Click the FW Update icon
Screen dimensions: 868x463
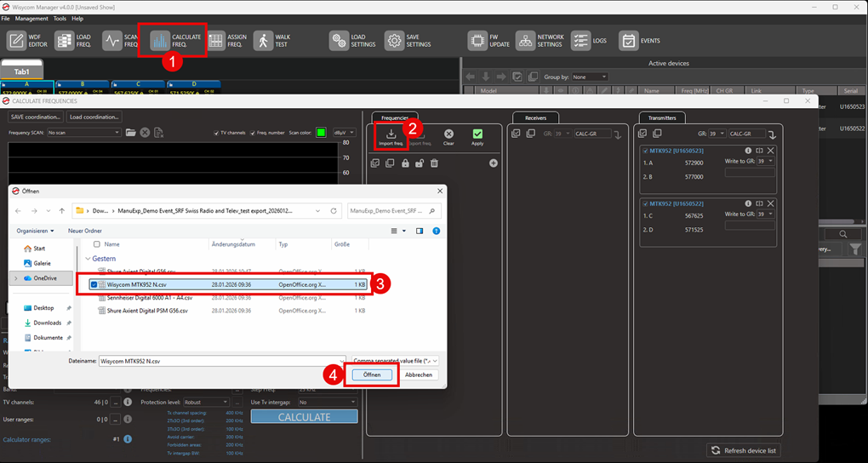click(x=477, y=41)
